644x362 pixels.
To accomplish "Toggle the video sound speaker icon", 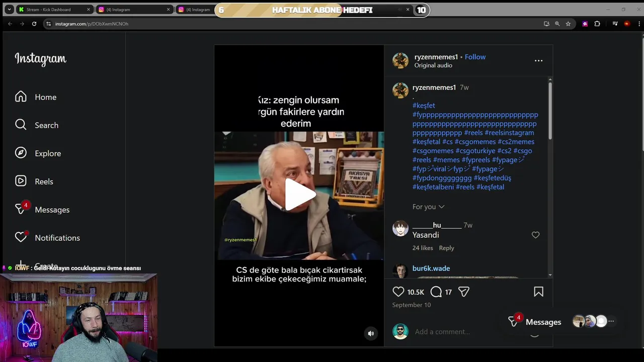I will (371, 333).
